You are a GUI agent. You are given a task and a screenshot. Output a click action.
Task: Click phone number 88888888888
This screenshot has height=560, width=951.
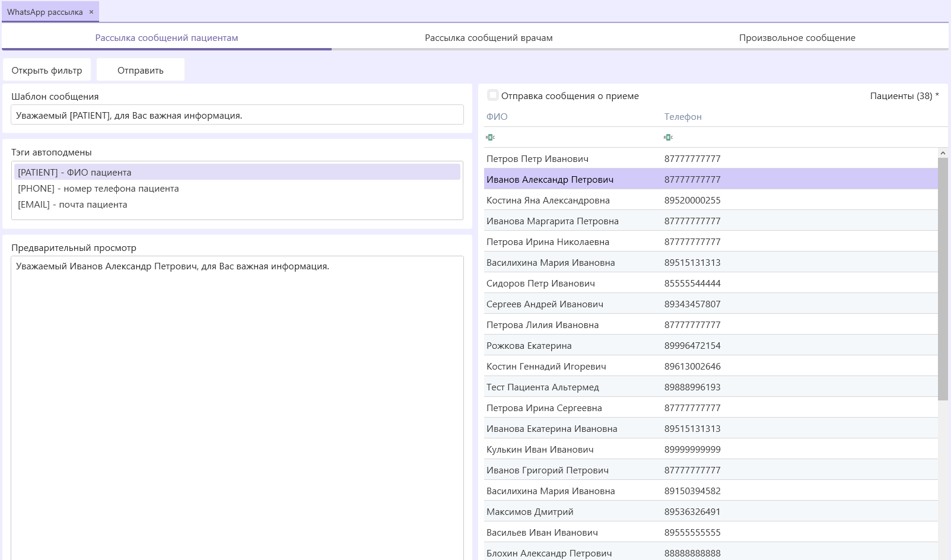click(x=692, y=553)
